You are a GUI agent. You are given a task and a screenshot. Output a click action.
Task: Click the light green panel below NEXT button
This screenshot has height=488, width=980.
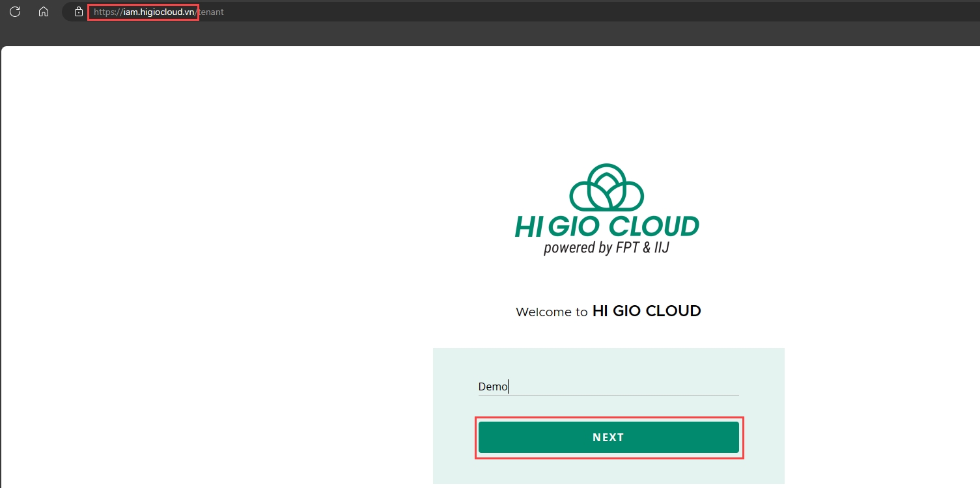coord(608,471)
